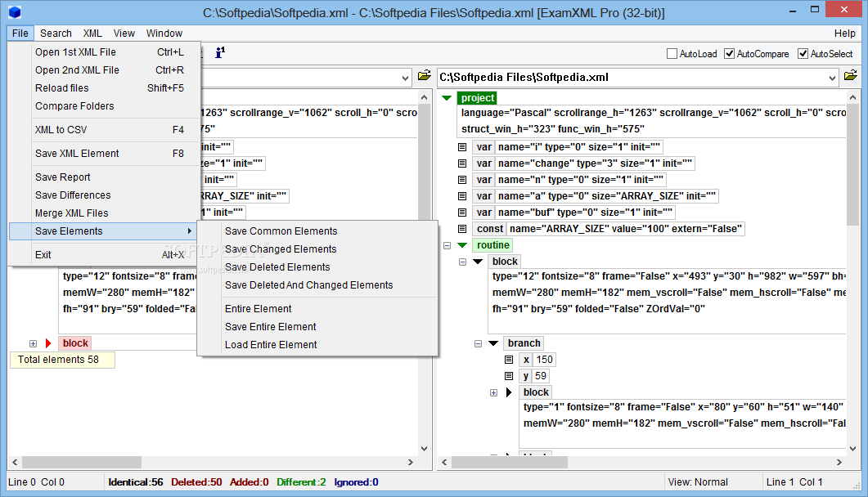Viewport: 868px width, 497px height.
Task: Select Save Common Elements
Action: point(317,231)
